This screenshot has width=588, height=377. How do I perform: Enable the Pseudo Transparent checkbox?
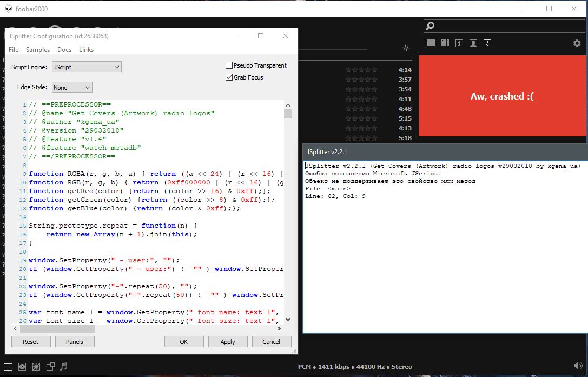pyautogui.click(x=229, y=65)
